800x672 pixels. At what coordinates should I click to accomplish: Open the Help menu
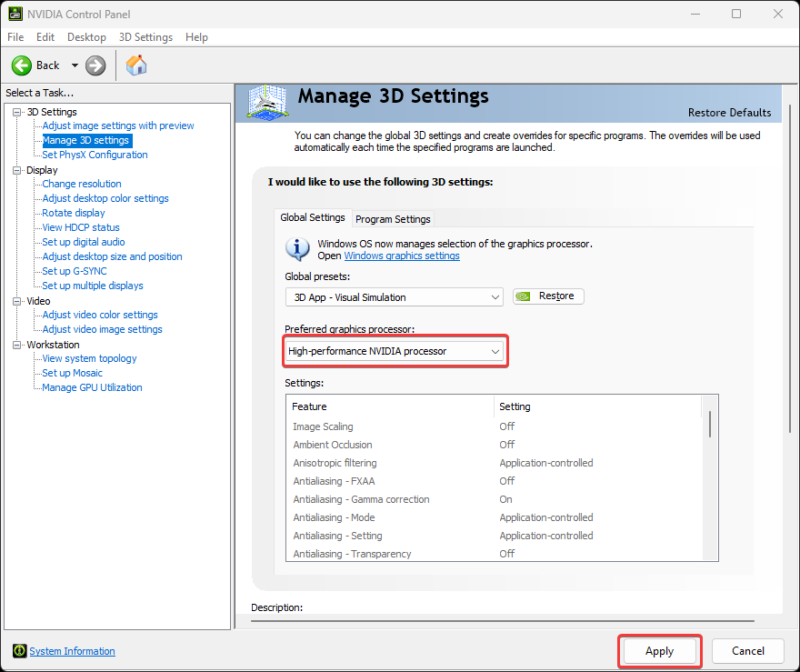(196, 37)
